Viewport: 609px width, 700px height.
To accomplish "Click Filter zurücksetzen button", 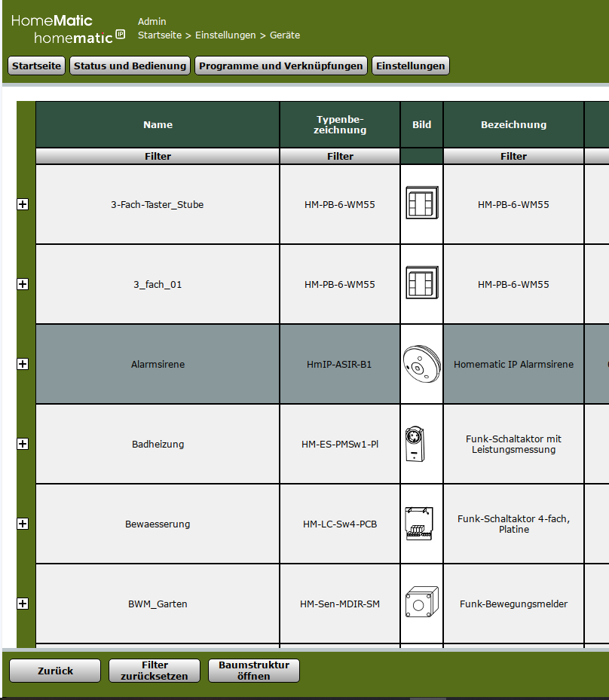I will click(x=155, y=671).
